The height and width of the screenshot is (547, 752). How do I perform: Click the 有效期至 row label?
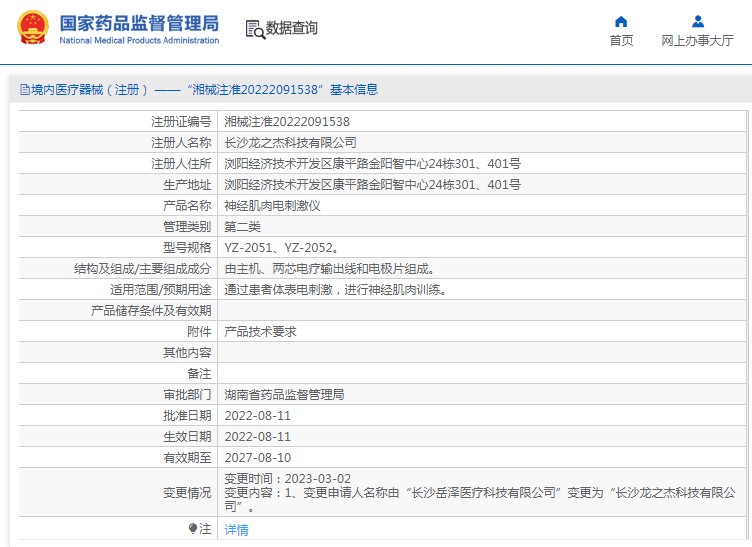(x=187, y=458)
